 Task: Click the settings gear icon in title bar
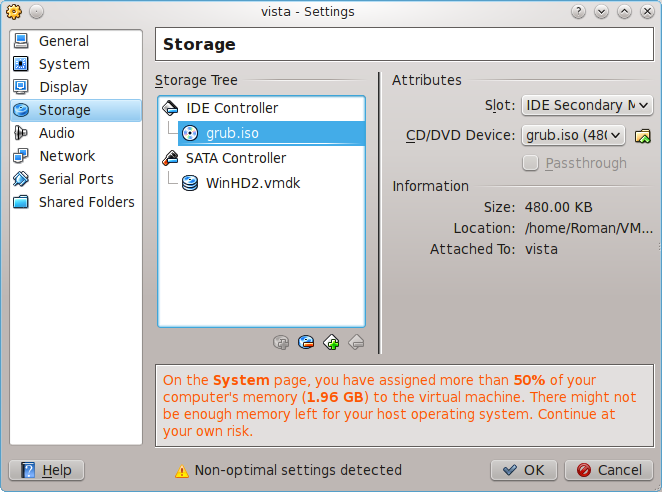14,12
